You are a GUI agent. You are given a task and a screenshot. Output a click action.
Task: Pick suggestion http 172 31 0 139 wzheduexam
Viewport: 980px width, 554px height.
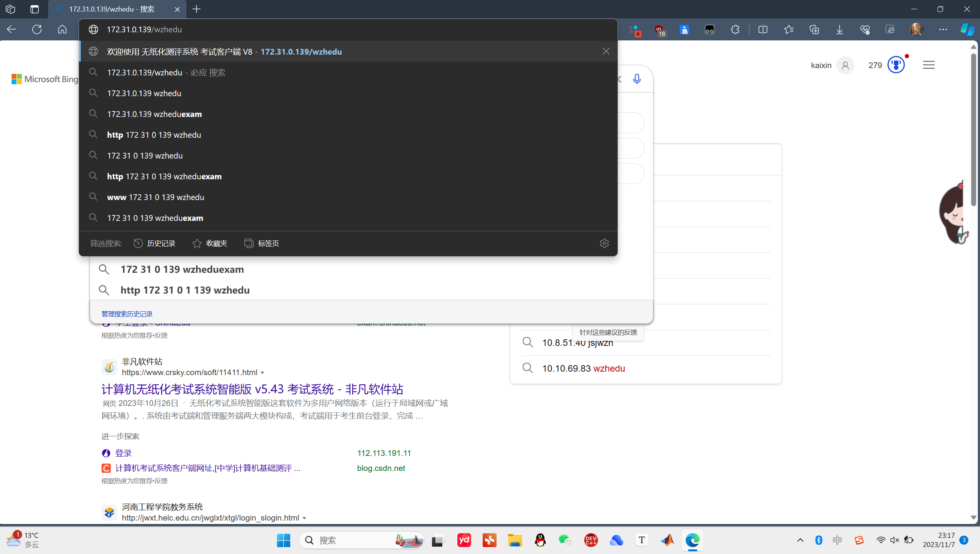(x=348, y=176)
